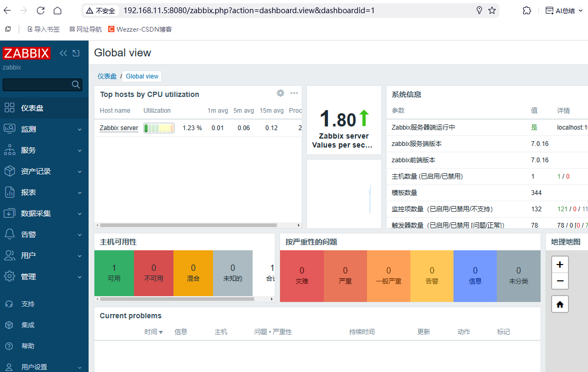The height and width of the screenshot is (372, 588).
Task: Click the 用户设置 user settings person icon
Action: tap(9, 367)
